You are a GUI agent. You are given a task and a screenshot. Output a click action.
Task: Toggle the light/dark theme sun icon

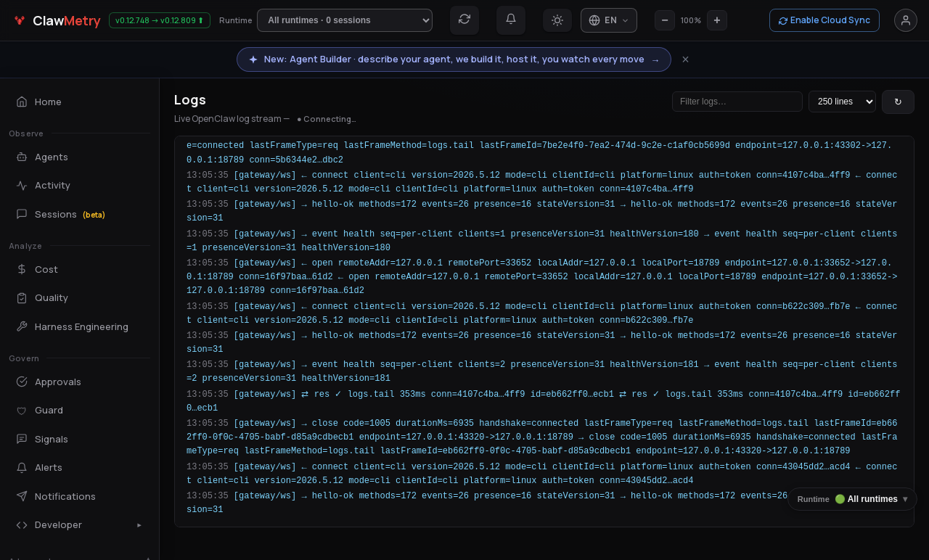tap(557, 20)
